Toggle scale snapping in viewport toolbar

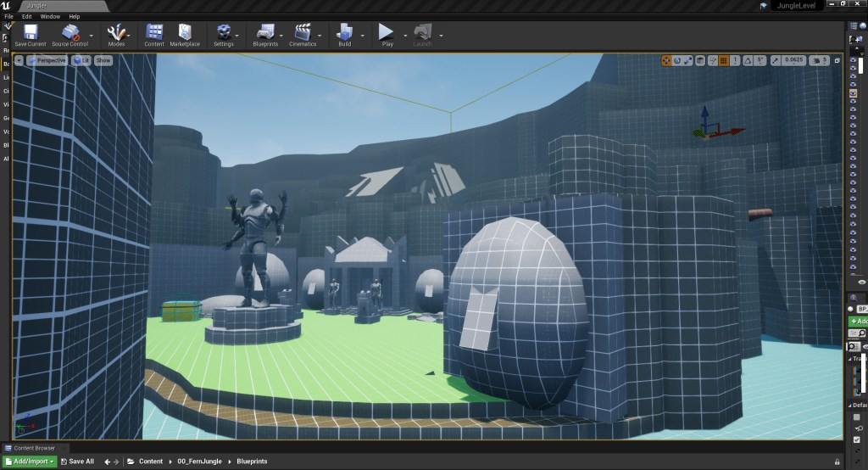click(x=776, y=60)
